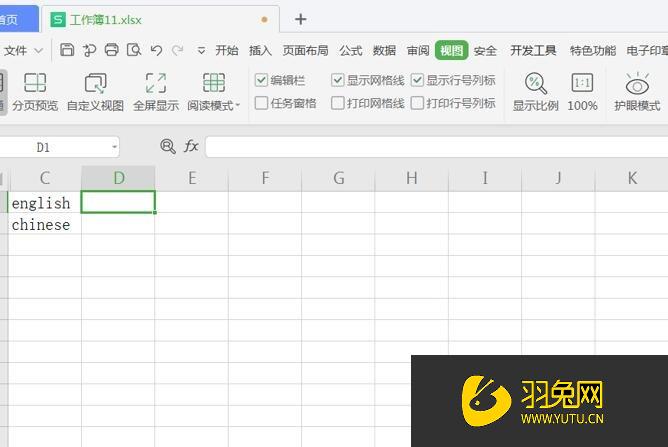Screen dimensions: 668x447
Task: Open 显示比例 zoom dialog
Action: [x=536, y=92]
